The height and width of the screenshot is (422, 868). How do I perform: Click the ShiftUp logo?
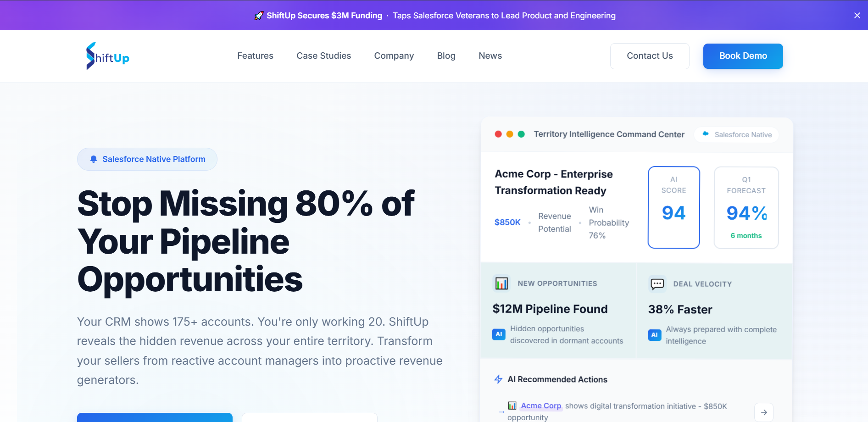108,56
